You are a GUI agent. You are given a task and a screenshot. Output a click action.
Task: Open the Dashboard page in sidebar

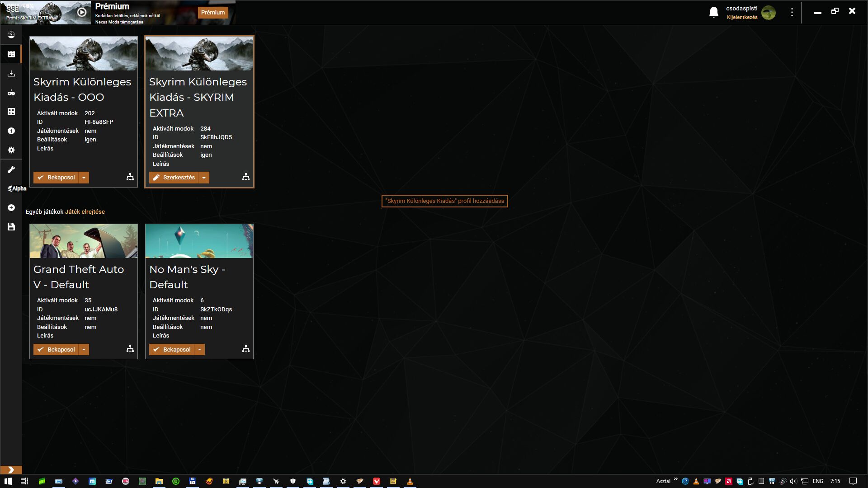(x=11, y=35)
